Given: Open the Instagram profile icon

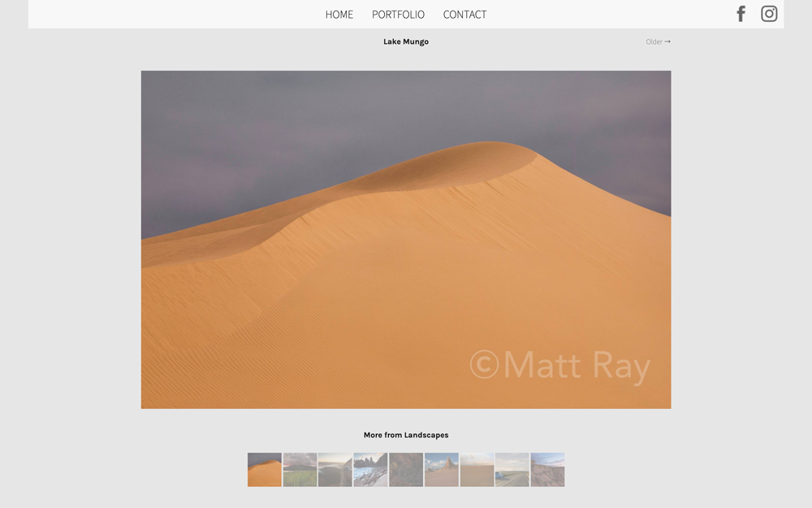Looking at the screenshot, I should pos(769,14).
